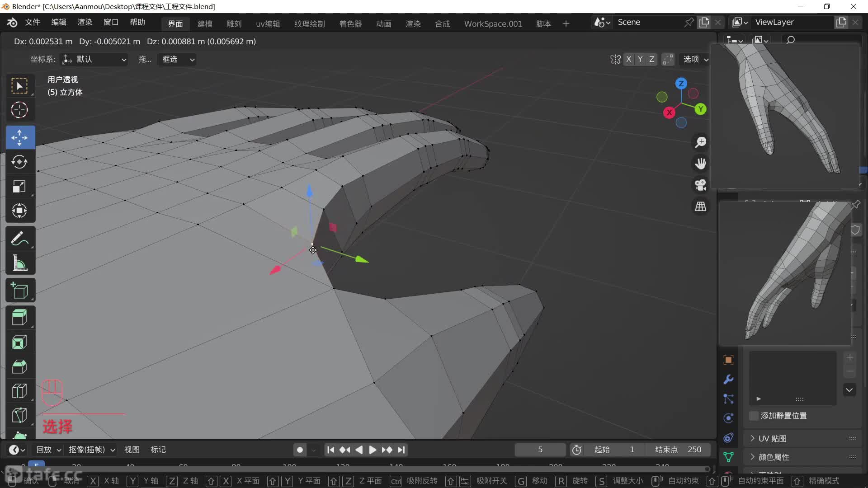Screen dimensions: 868x488
Task: Toggle auto merge vertices icon
Action: 668,59
